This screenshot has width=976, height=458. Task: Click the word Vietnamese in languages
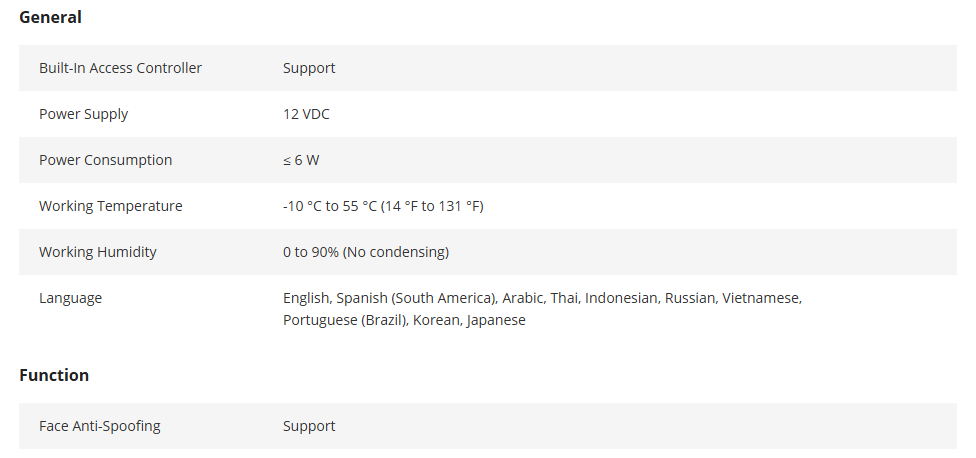tap(762, 298)
